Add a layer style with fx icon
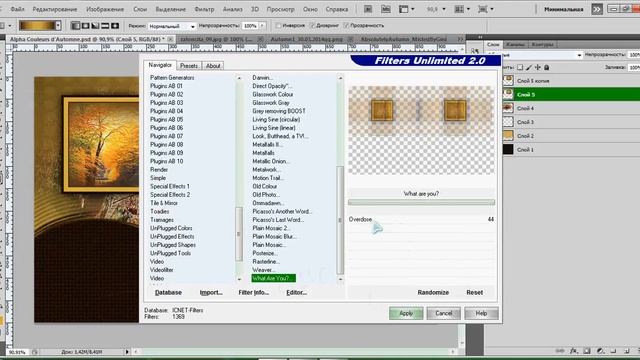Viewport: 640px width, 360px height. (574, 351)
